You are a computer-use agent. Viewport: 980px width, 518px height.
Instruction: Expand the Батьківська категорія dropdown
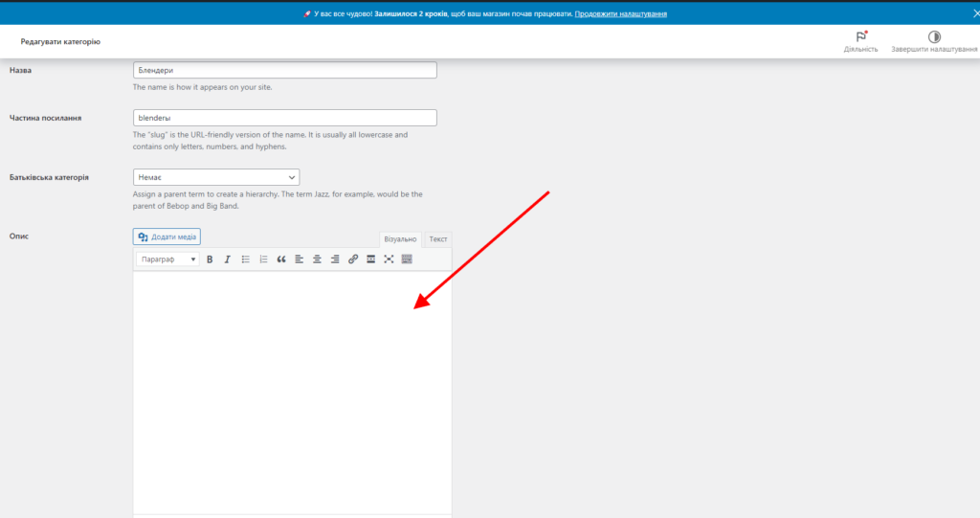click(216, 177)
